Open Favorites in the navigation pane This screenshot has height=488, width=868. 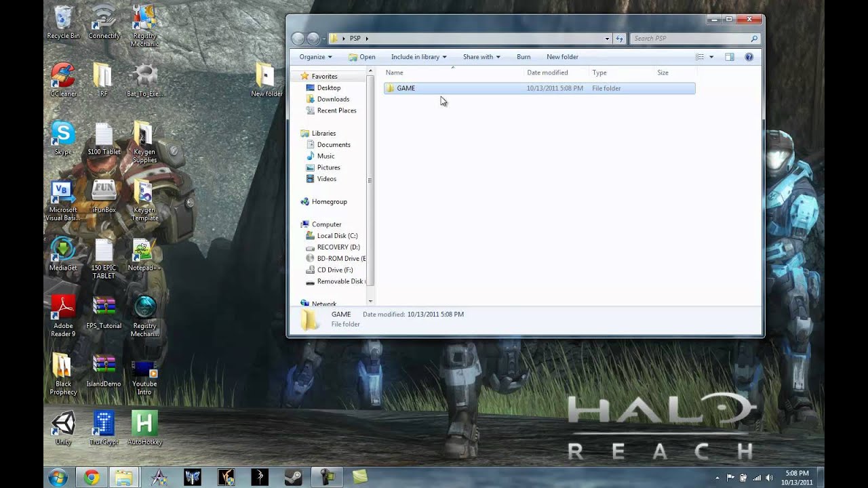324,77
